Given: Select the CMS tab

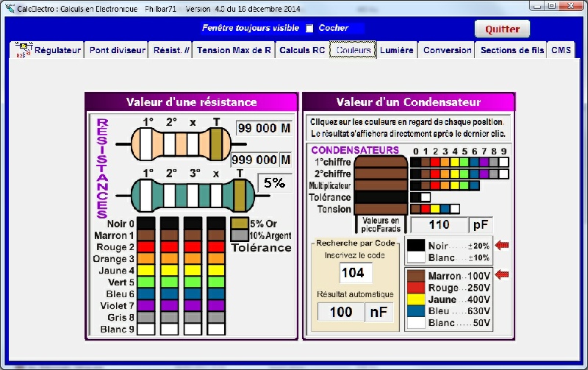Looking at the screenshot, I should [561, 50].
